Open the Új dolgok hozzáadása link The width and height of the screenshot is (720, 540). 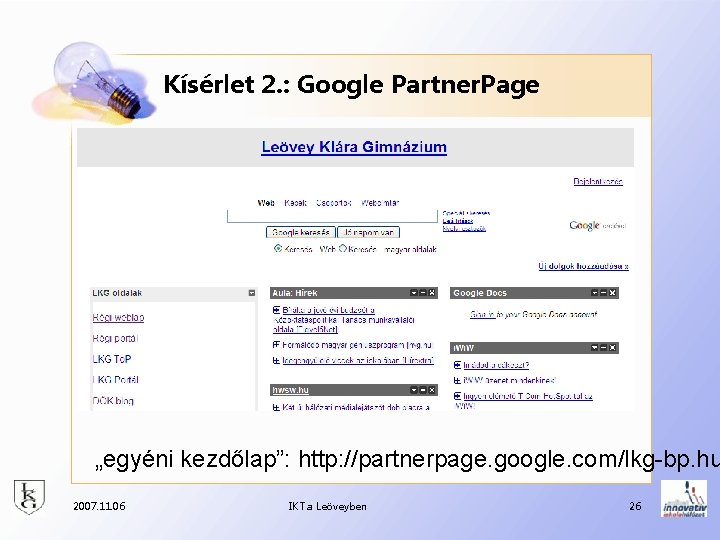(583, 266)
